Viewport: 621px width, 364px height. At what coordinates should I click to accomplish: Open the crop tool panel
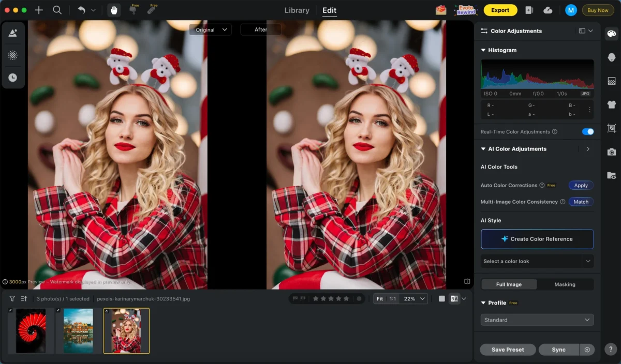(612, 128)
